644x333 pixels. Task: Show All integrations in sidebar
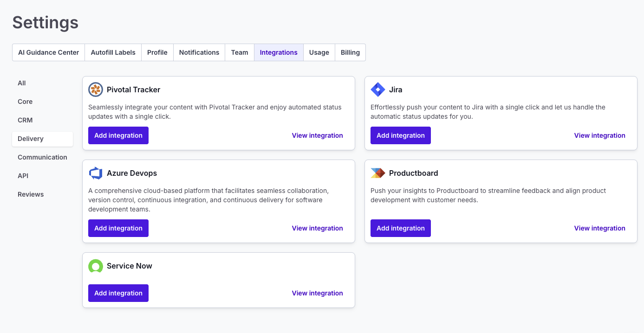(42, 83)
